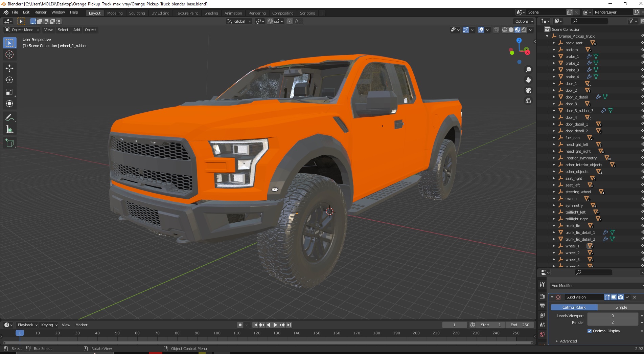Click the outliner search field
The image size is (644, 354).
[589, 21]
